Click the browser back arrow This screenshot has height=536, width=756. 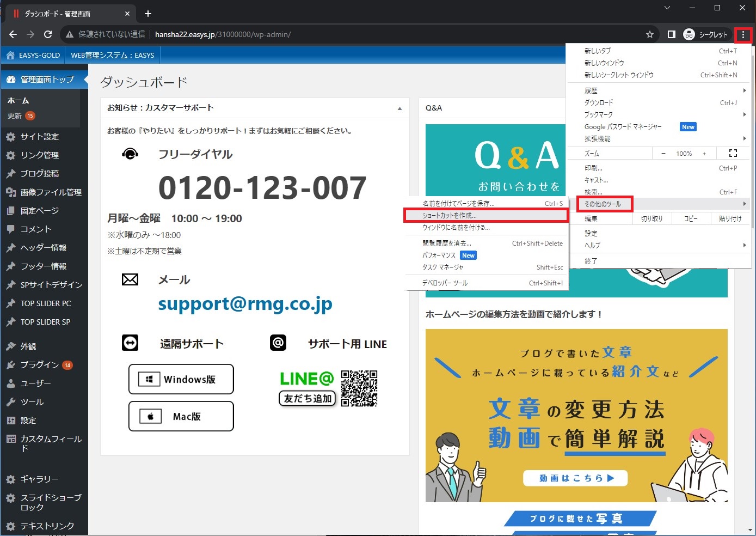[x=13, y=34]
